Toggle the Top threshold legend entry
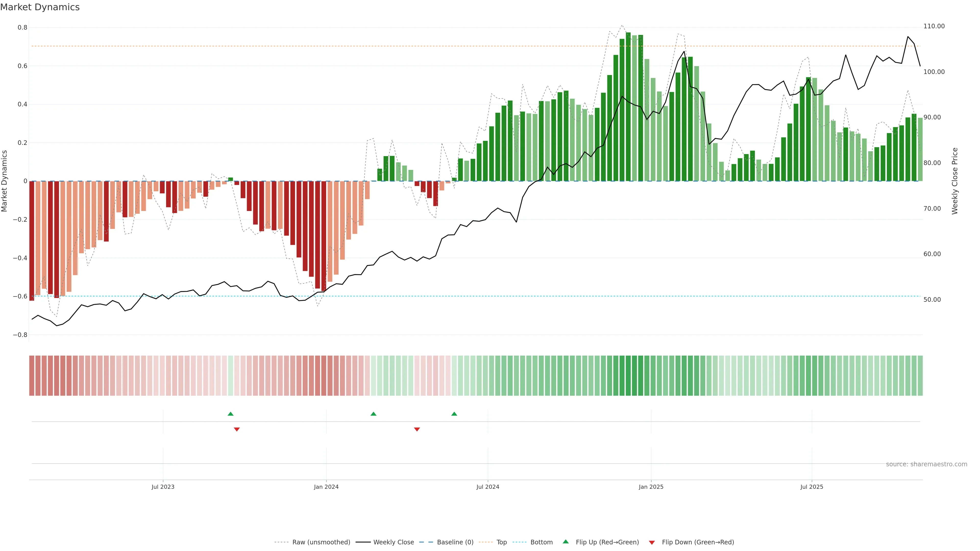 [501, 542]
